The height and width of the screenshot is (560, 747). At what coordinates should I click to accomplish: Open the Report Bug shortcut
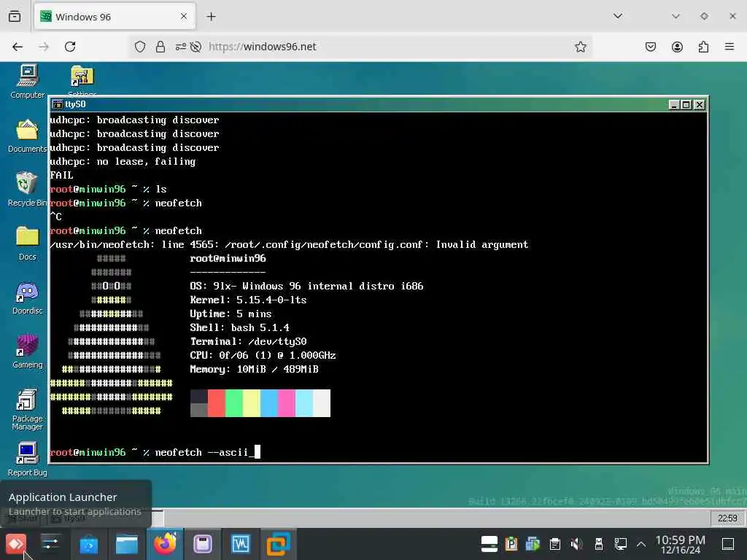pos(27,459)
